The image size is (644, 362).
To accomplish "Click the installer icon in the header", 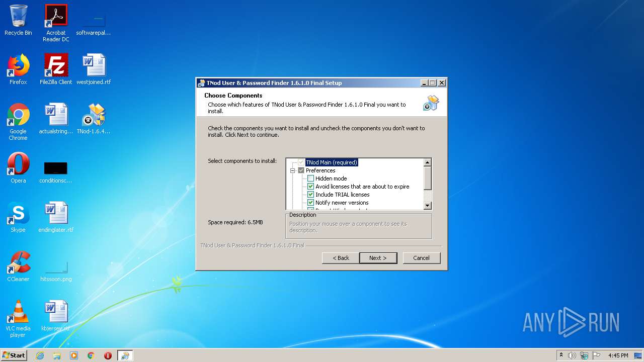I will (431, 104).
